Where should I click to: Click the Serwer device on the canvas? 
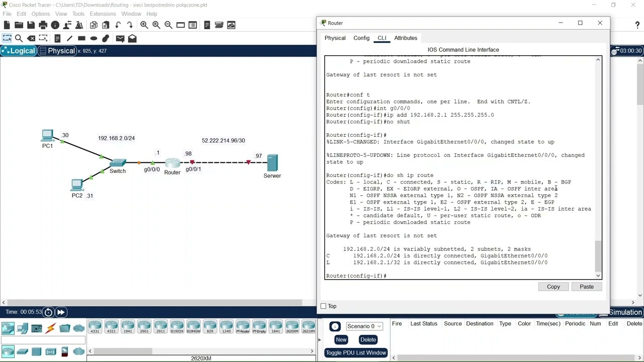(x=272, y=163)
